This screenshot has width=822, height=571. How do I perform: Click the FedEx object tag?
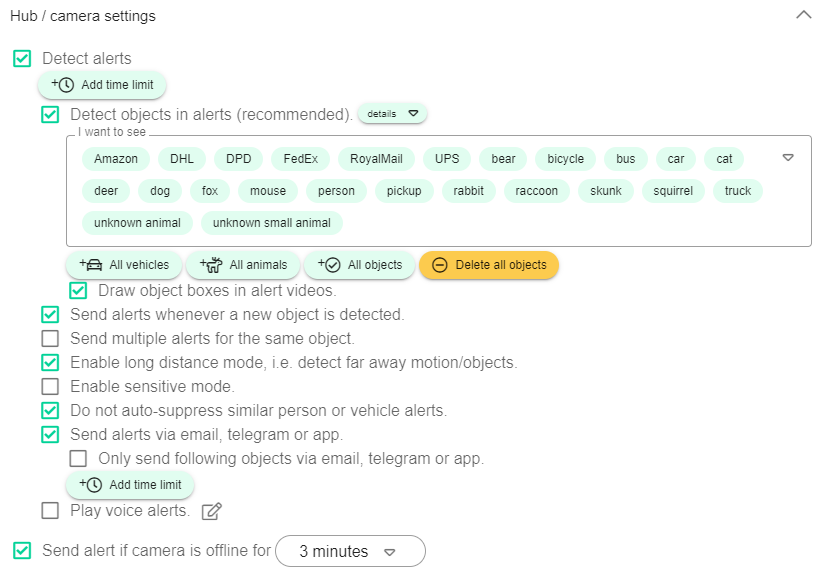pyautogui.click(x=300, y=159)
